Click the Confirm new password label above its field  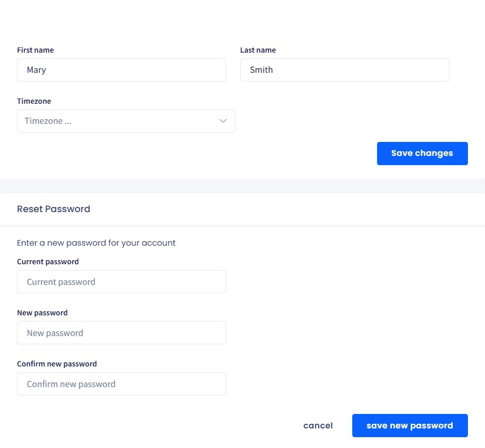coord(57,364)
